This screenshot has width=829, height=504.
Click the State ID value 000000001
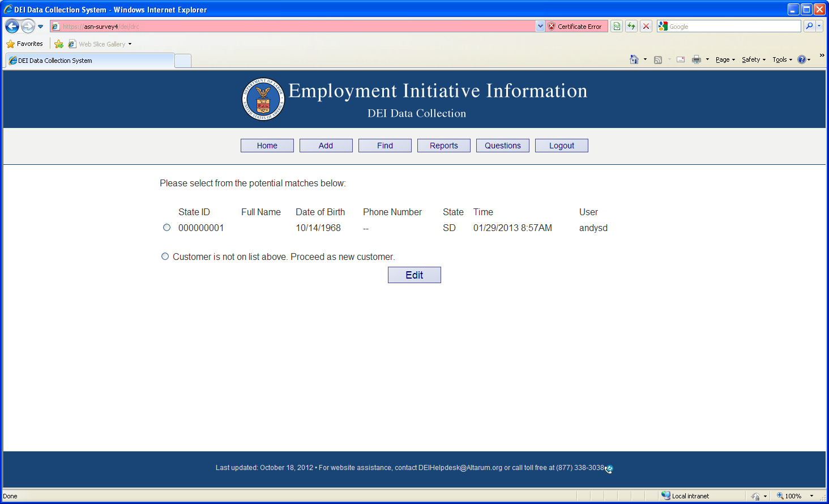pos(201,228)
